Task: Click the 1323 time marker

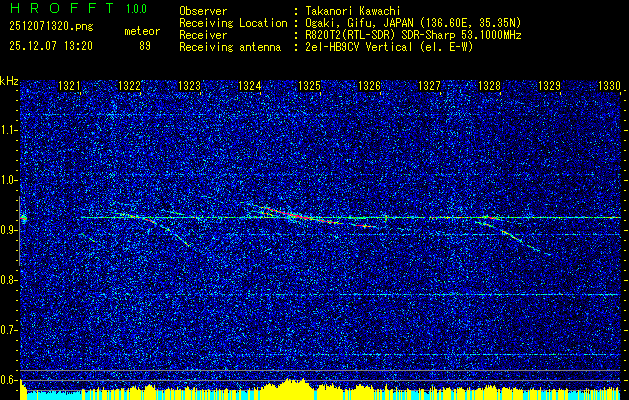Action: 189,85
